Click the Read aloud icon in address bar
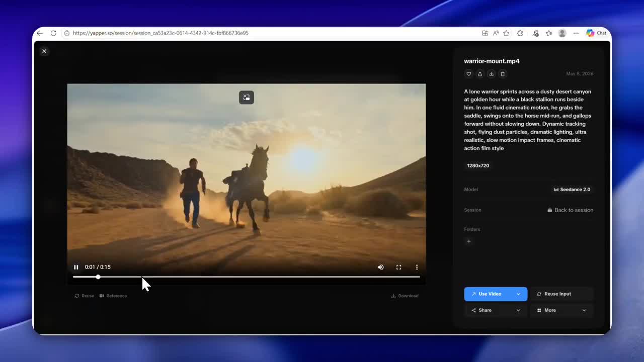 coord(496,33)
